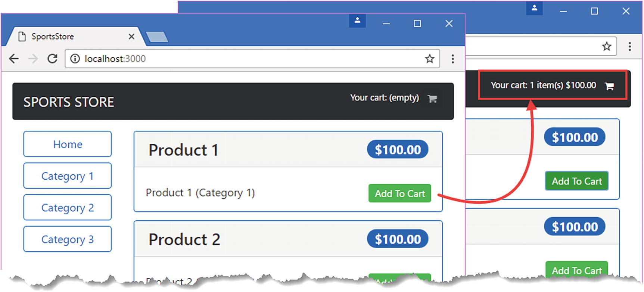Bookmark localhost:3000 with the star icon

430,59
